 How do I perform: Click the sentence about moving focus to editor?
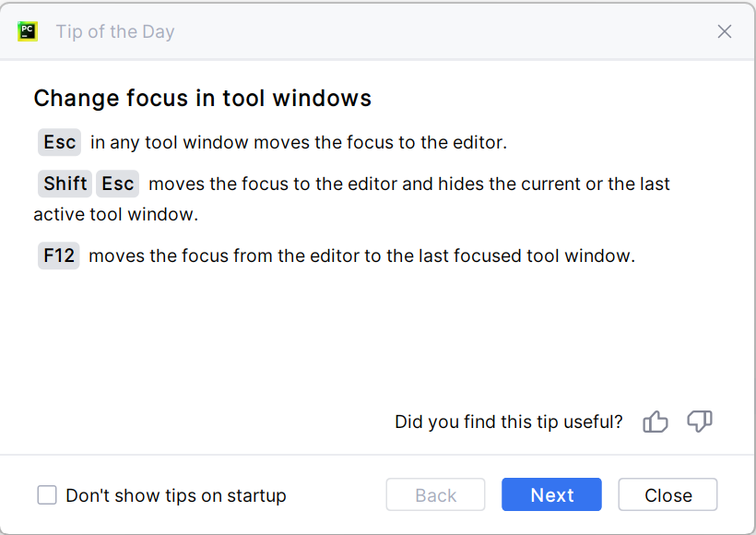point(299,143)
